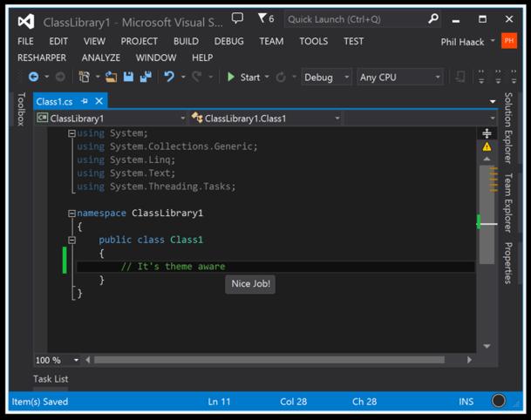This screenshot has height=420, width=531.
Task: Open notifications flag showing 6
Action: tap(266, 18)
